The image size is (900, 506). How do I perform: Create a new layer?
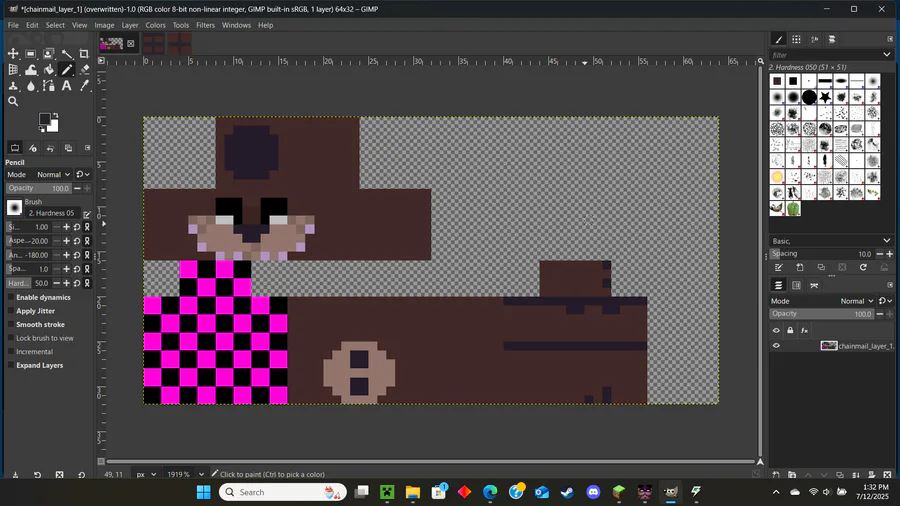coord(776,474)
